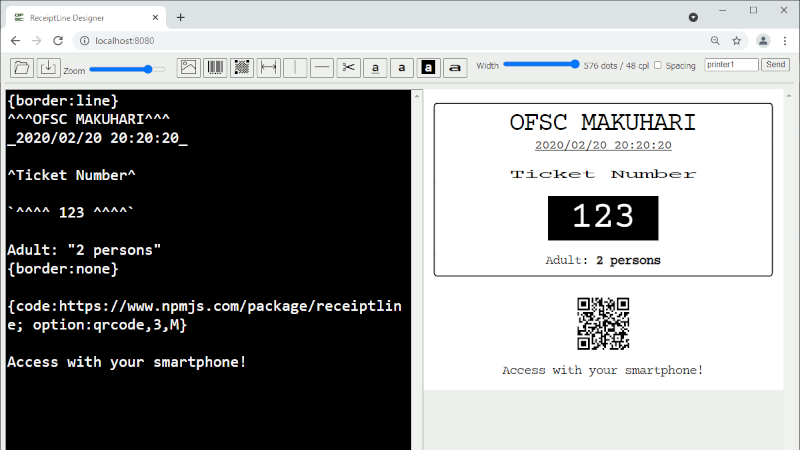Click the underlined date in preview
800x450 pixels.
pos(603,145)
